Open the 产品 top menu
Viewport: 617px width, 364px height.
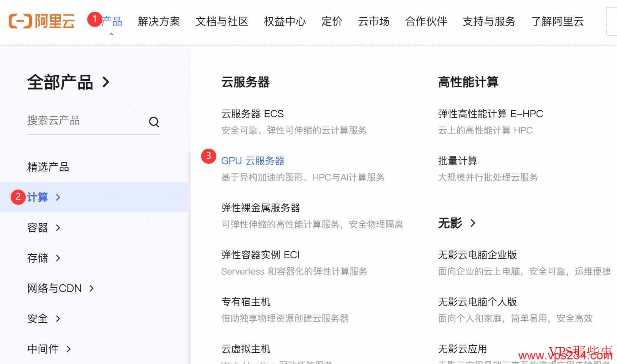point(112,21)
